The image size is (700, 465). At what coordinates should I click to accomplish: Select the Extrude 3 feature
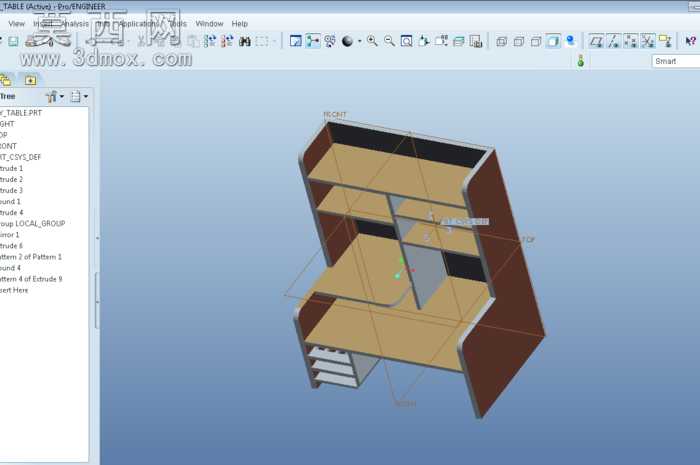[x=12, y=191]
